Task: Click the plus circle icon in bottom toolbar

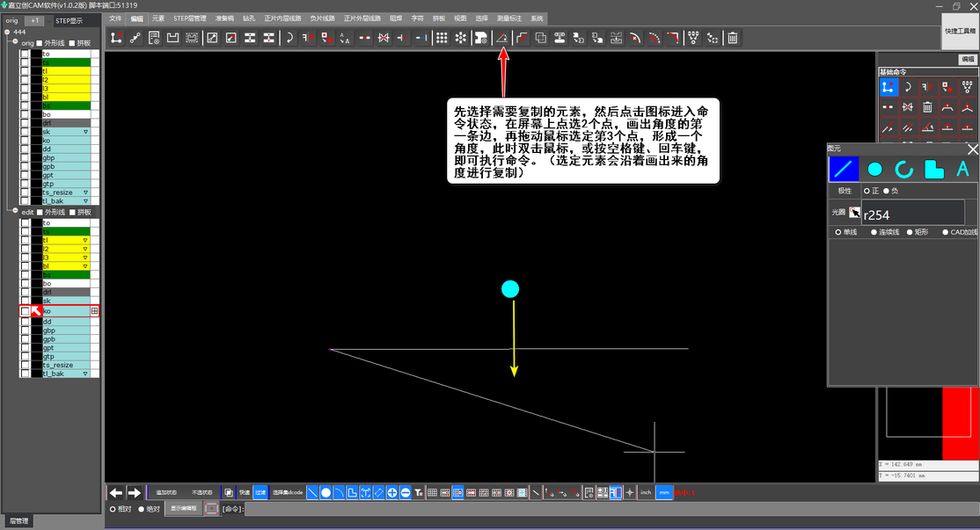Action: pyautogui.click(x=391, y=492)
